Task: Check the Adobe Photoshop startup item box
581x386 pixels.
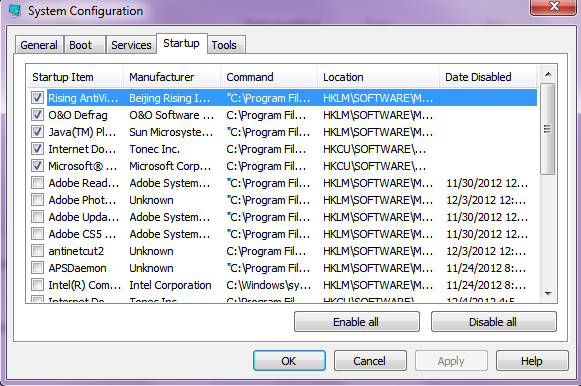Action: [x=37, y=200]
